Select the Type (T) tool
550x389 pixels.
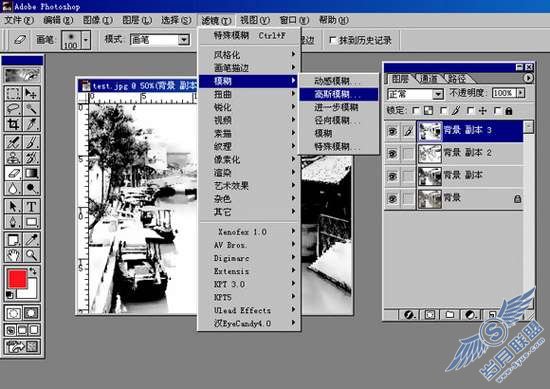tap(32, 206)
